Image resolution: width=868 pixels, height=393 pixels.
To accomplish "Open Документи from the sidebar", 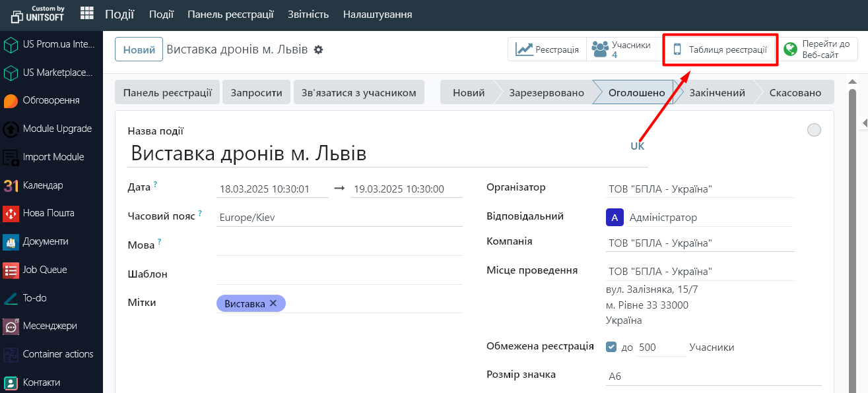I will tap(46, 241).
